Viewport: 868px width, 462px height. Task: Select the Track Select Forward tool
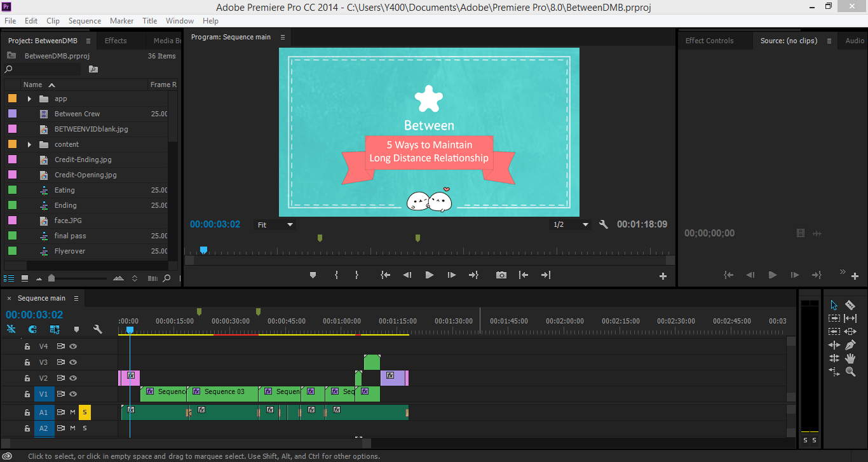(x=834, y=318)
